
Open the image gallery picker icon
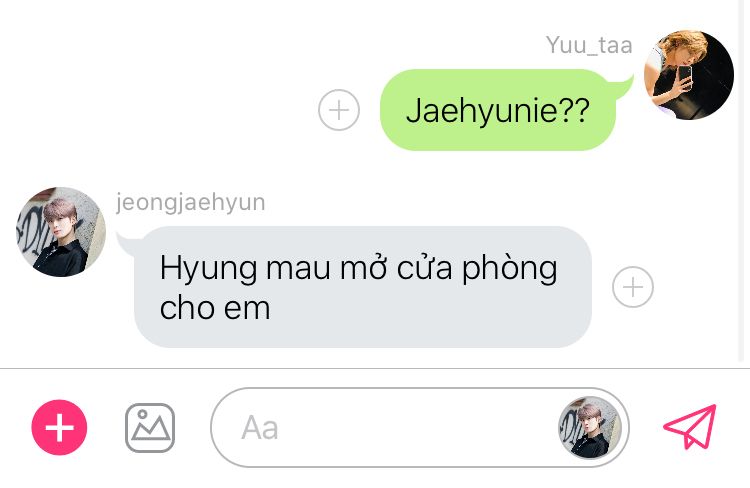coord(150,428)
